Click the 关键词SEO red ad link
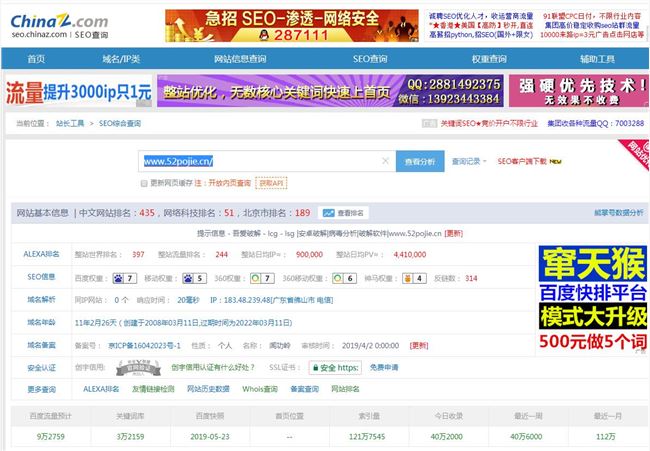Viewport: 650px width, 451px height. click(489, 124)
